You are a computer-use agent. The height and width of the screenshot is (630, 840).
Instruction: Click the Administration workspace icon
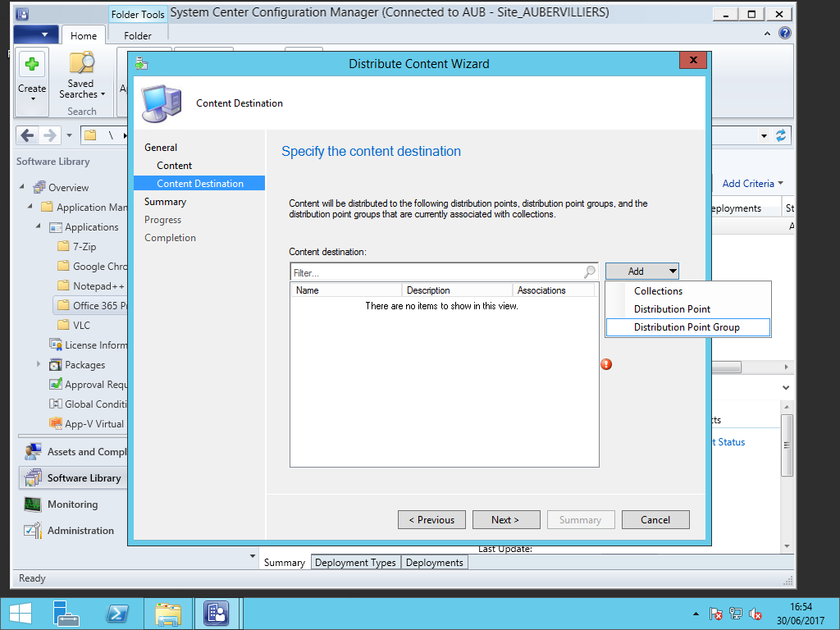coord(33,531)
